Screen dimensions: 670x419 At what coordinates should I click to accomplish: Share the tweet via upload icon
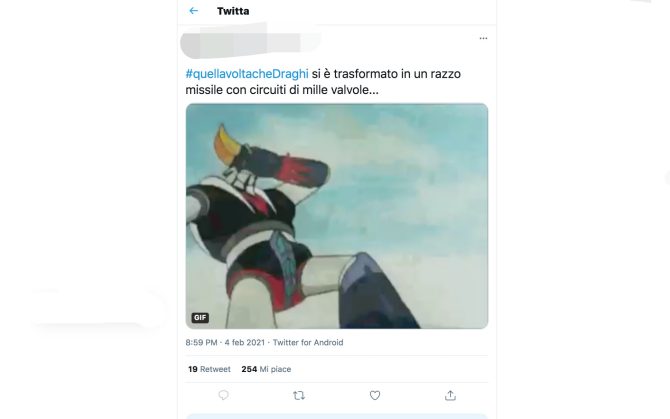coord(450,396)
